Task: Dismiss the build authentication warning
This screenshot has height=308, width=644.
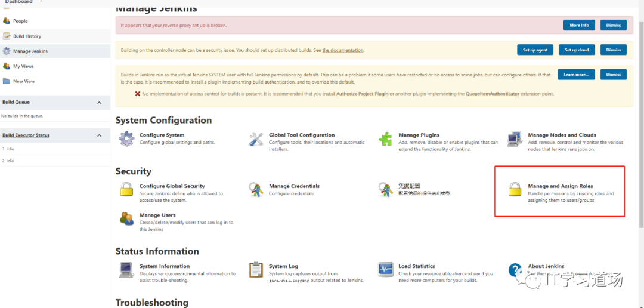Action: point(613,75)
